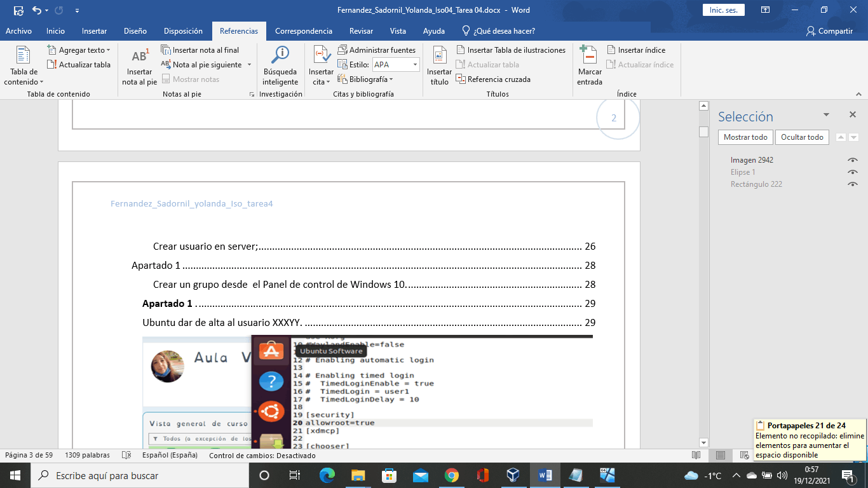Open the Ayuda tab
The width and height of the screenshot is (868, 488).
coord(434,31)
